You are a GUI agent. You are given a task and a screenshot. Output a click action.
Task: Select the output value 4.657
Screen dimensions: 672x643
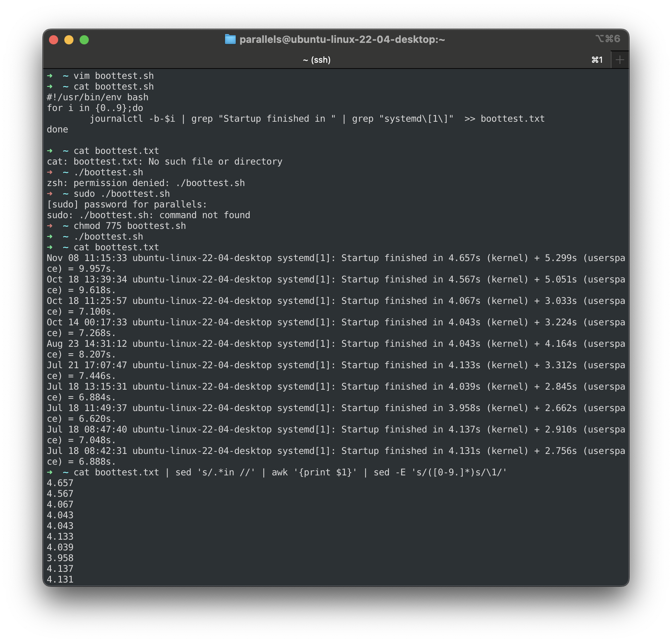click(x=60, y=483)
